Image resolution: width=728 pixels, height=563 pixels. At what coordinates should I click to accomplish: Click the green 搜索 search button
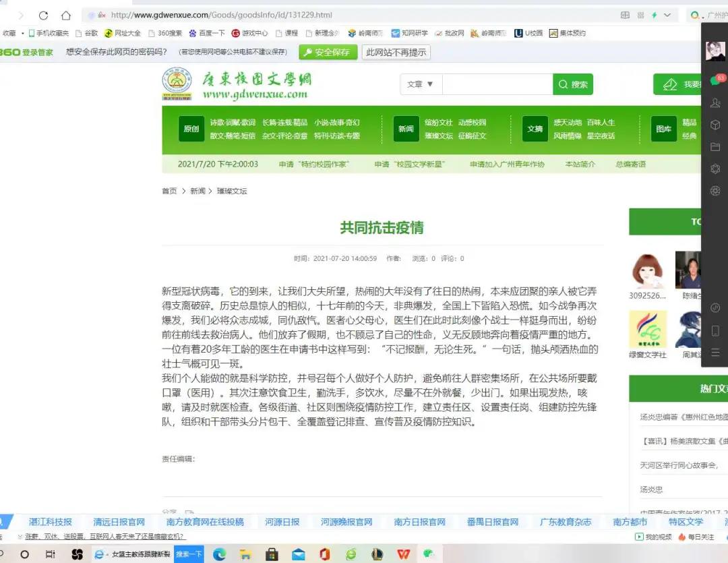(x=573, y=84)
